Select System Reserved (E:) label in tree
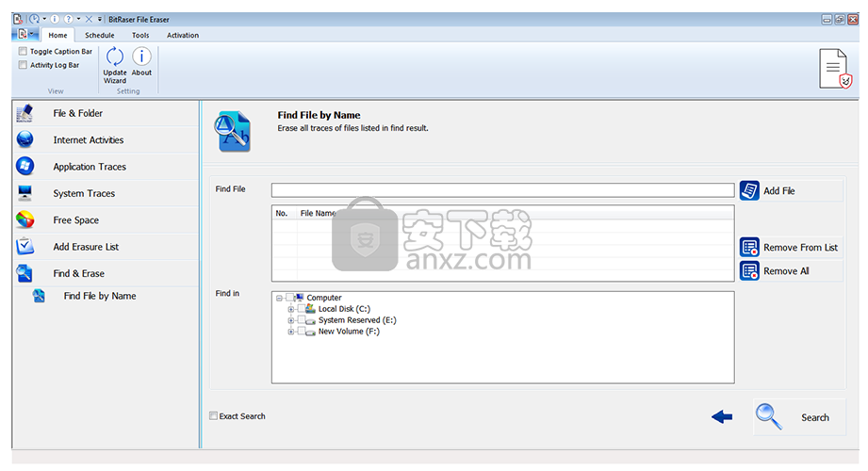Image resolution: width=868 pixels, height=471 pixels. (357, 320)
